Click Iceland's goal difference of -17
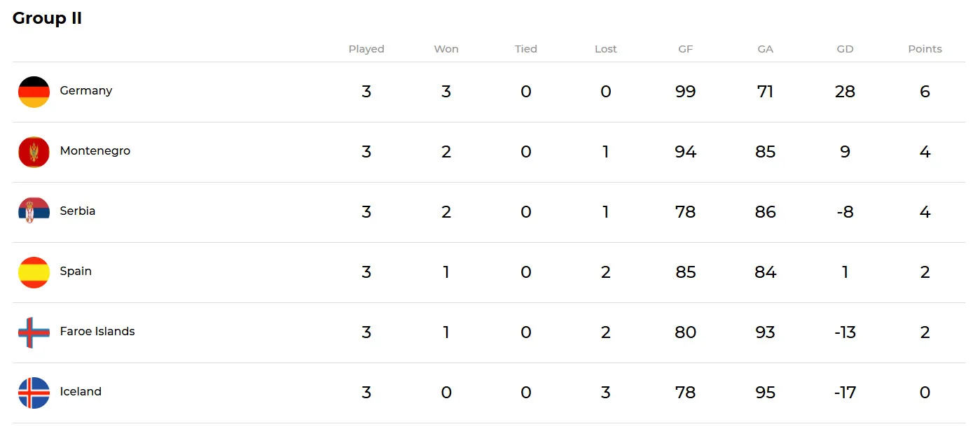Viewport: 980px width, 429px height. (x=845, y=393)
